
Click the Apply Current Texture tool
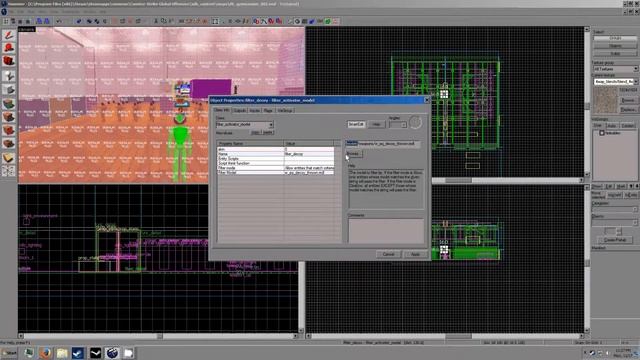click(9, 117)
